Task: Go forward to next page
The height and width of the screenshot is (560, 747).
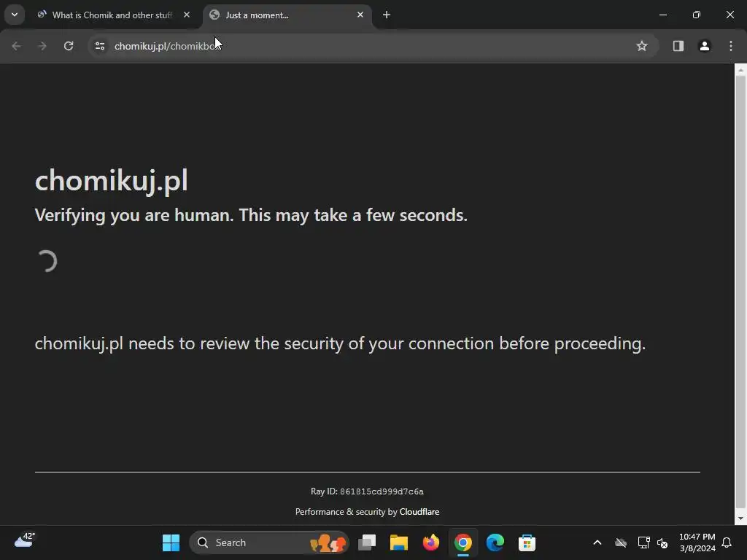Action: point(42,46)
